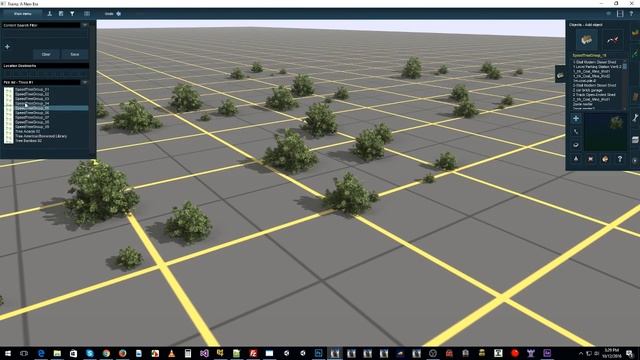Click the Location Bookmarks header

[x=45, y=66]
